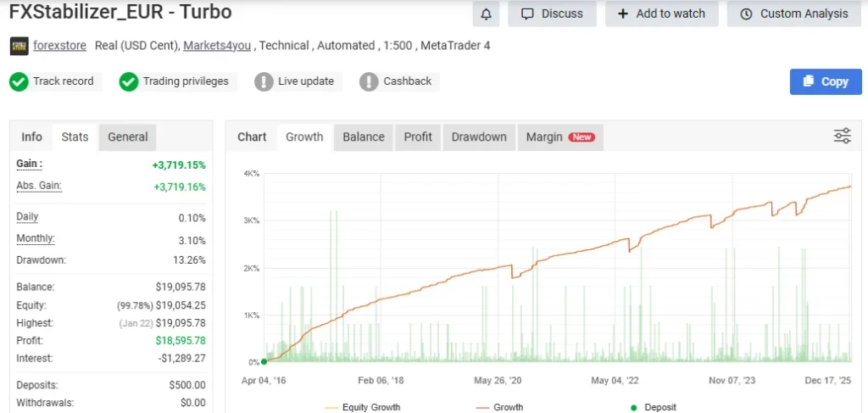This screenshot has height=413, width=868.
Task: Toggle the Growth legend series
Action: pos(498,407)
